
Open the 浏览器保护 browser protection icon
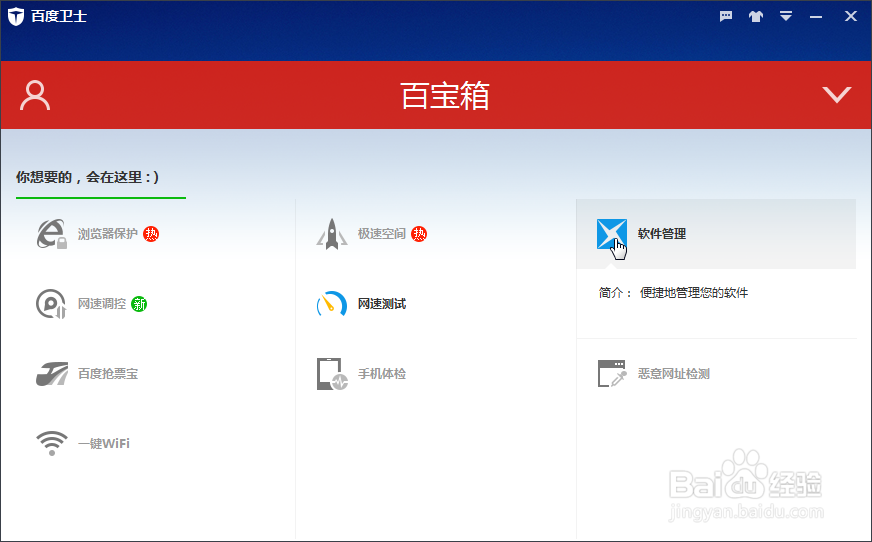[x=52, y=234]
